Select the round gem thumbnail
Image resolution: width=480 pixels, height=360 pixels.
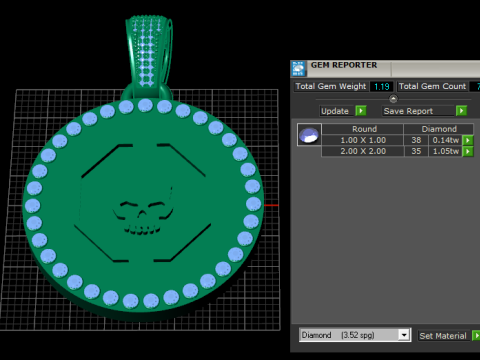tap(309, 135)
